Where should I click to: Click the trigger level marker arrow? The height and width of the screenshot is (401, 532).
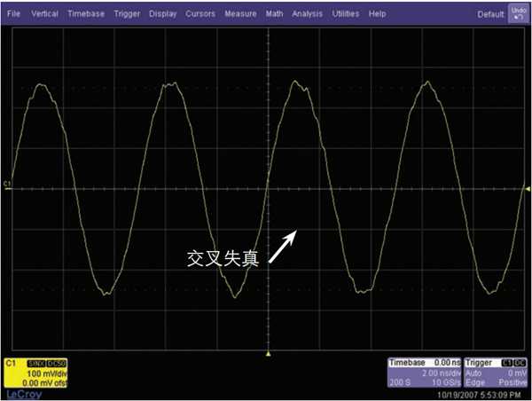(x=528, y=188)
